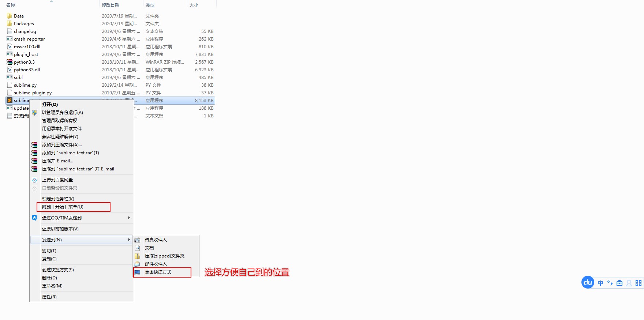
Task: Choose 锁定到任务栏(K)
Action: 82,199
